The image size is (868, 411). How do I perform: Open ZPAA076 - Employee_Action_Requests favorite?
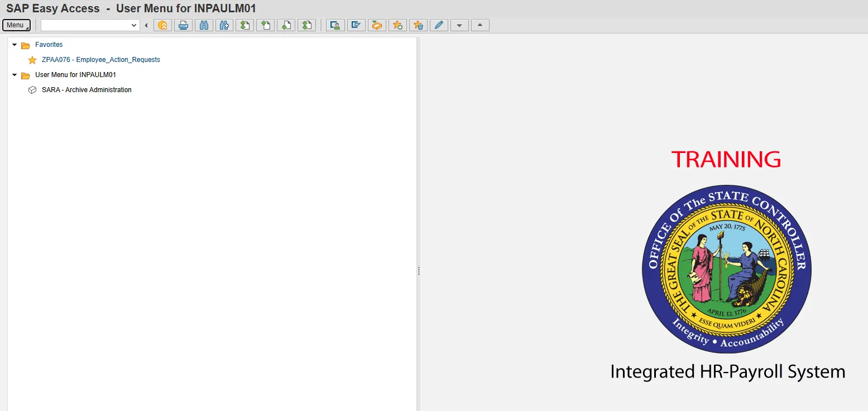pos(101,60)
